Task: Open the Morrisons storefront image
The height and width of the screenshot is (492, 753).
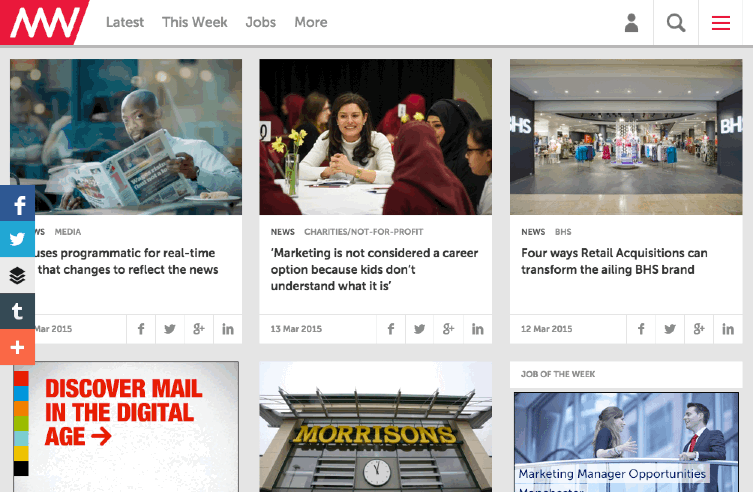Action: click(x=376, y=427)
